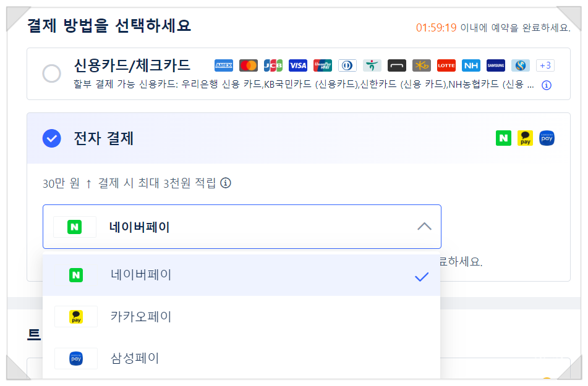Select the NH card icon
This screenshot has width=588, height=386.
pos(471,65)
